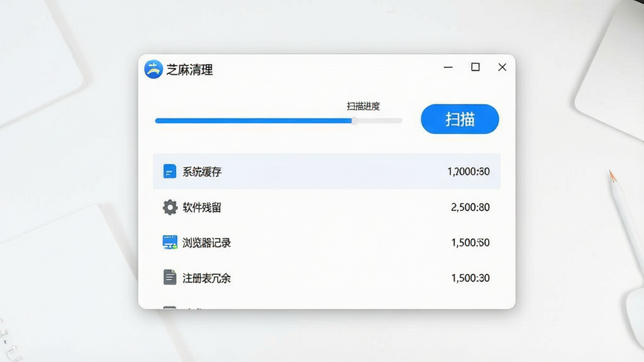Click the gear icon beside 软件残留
Image resolution: width=644 pixels, height=362 pixels.
(x=170, y=207)
